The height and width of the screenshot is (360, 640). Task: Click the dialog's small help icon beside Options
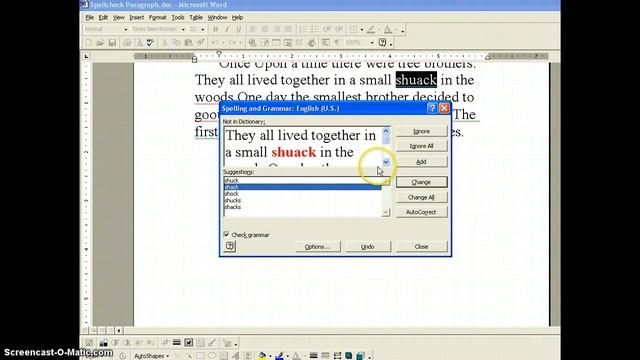pyautogui.click(x=230, y=246)
